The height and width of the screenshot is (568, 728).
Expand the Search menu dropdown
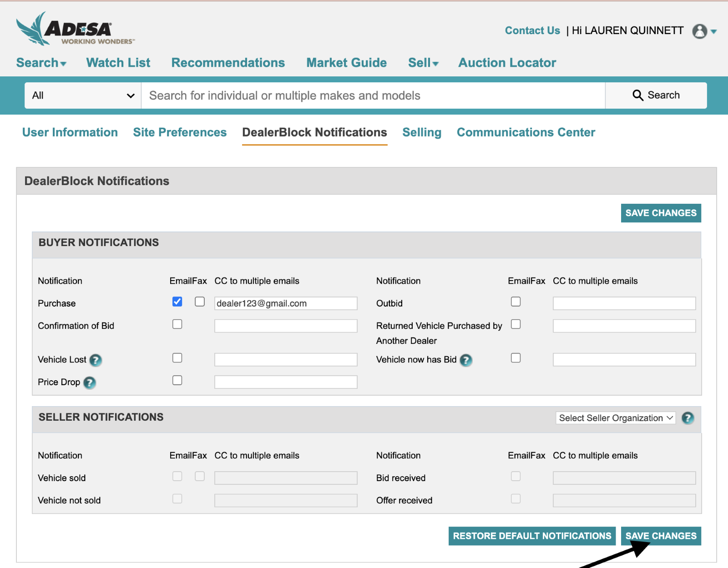point(41,63)
